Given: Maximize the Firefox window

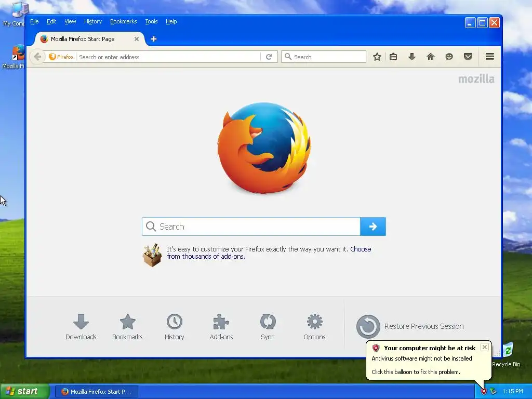Looking at the screenshot, I should (x=482, y=23).
